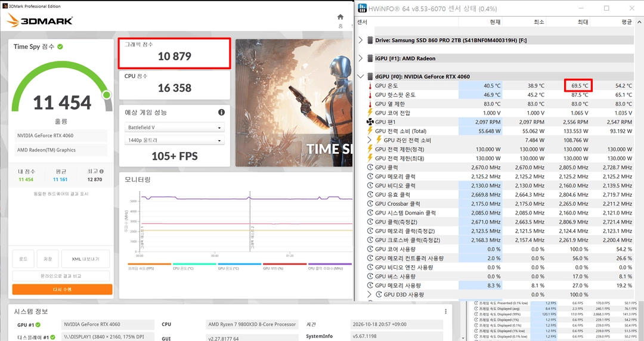The height and width of the screenshot is (341, 644).
Task: Click 온라인으로 결과 비교 button
Action: (x=61, y=275)
